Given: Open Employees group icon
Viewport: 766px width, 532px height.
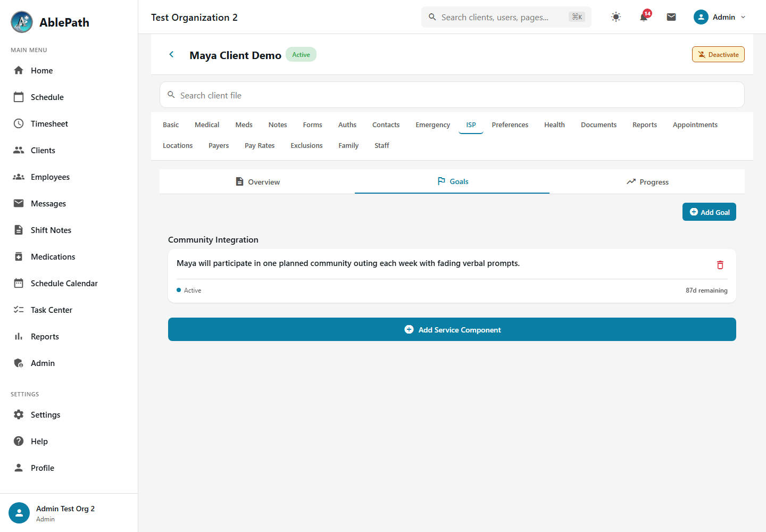Looking at the screenshot, I should click(19, 177).
